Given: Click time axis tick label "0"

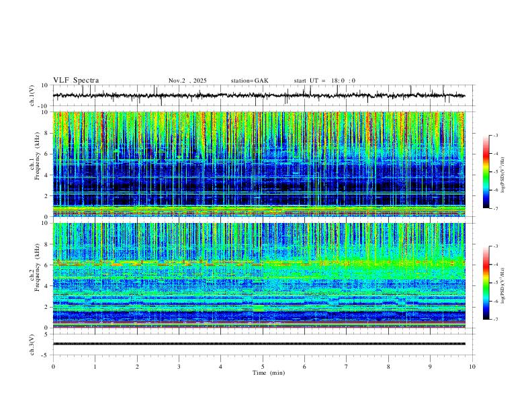Looking at the screenshot, I should coord(53,367).
